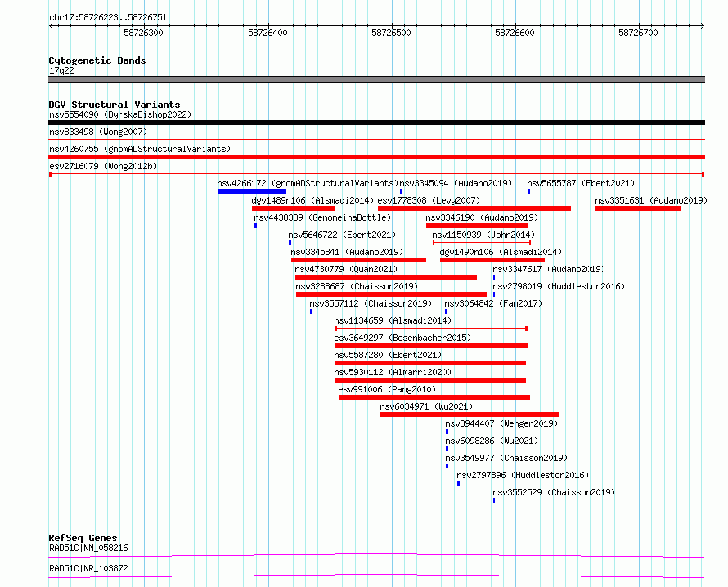Viewport: 728px width, 587px height.
Task: Select red bar under nsv6034971
Action: (x=470, y=414)
